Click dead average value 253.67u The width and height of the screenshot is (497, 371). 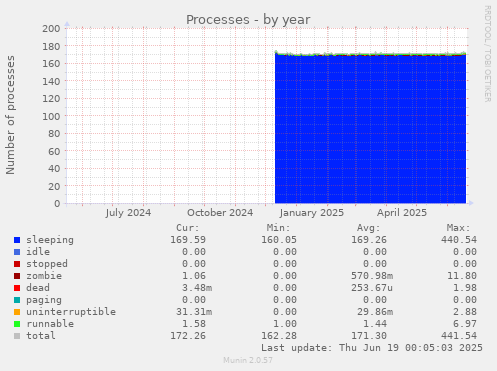pyautogui.click(x=372, y=288)
